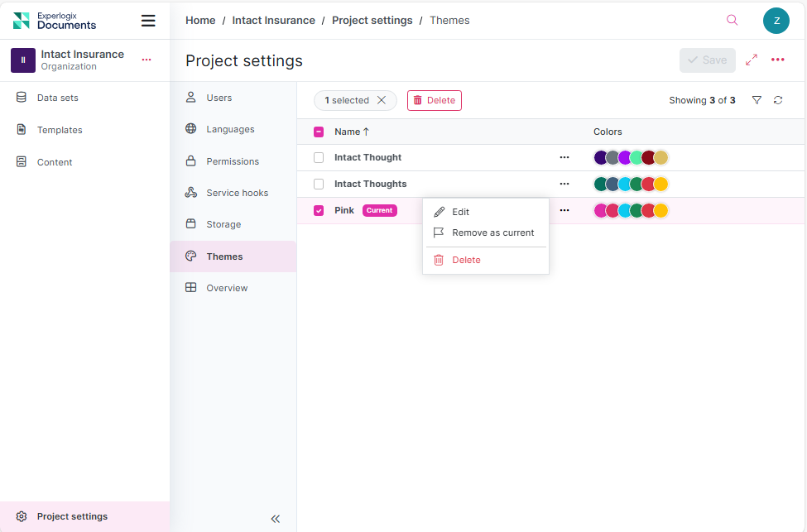Viewport: 807px width, 532px height.
Task: Open Intact Insurance organization options menu
Action: (147, 60)
